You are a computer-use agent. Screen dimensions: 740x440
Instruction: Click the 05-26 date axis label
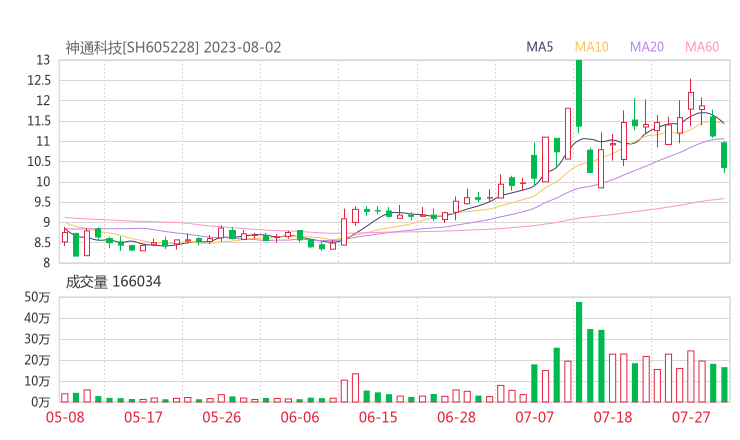[222, 417]
